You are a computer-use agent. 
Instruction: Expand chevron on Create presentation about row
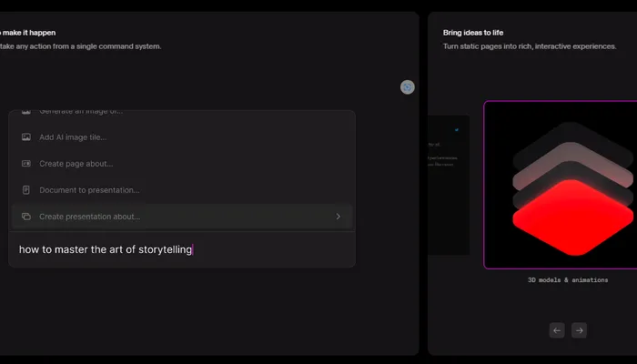tap(338, 217)
